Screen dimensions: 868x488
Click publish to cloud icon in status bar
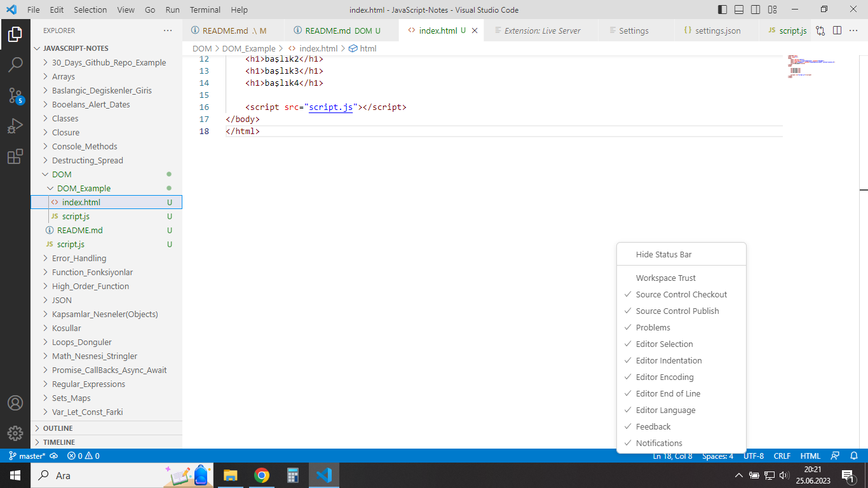(54, 456)
